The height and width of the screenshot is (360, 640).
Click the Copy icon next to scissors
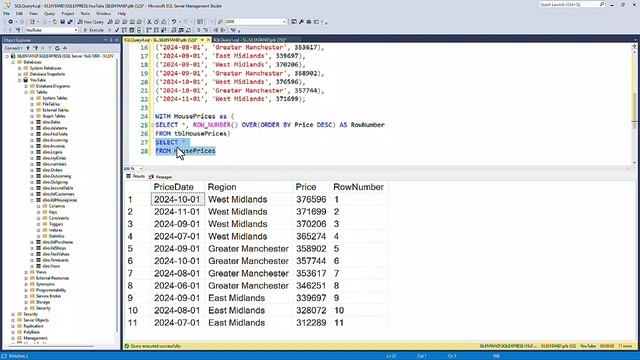coord(156,22)
